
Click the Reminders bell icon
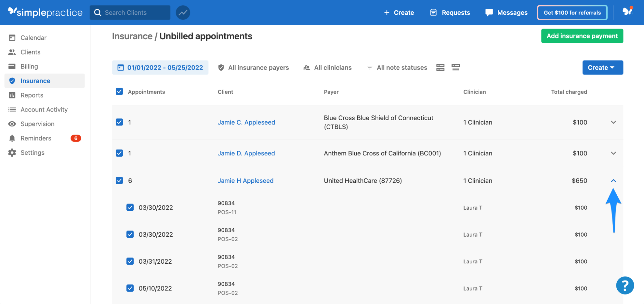(x=12, y=138)
